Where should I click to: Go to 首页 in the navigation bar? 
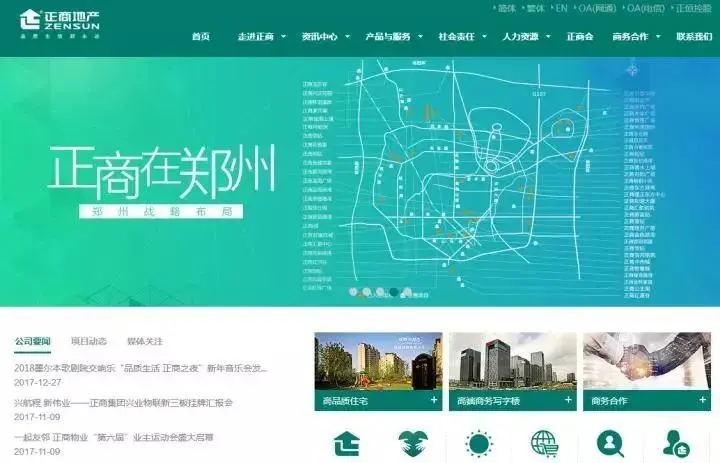pyautogui.click(x=201, y=36)
